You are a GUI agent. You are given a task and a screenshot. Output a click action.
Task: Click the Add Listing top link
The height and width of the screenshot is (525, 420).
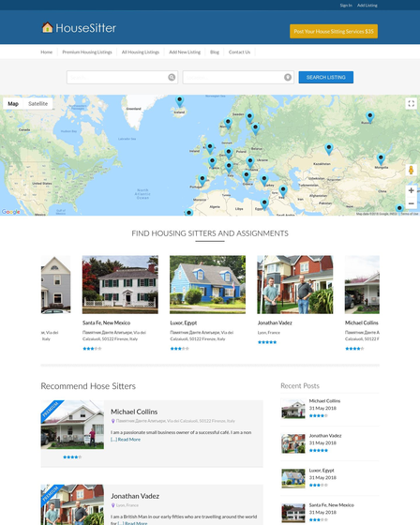point(367,5)
